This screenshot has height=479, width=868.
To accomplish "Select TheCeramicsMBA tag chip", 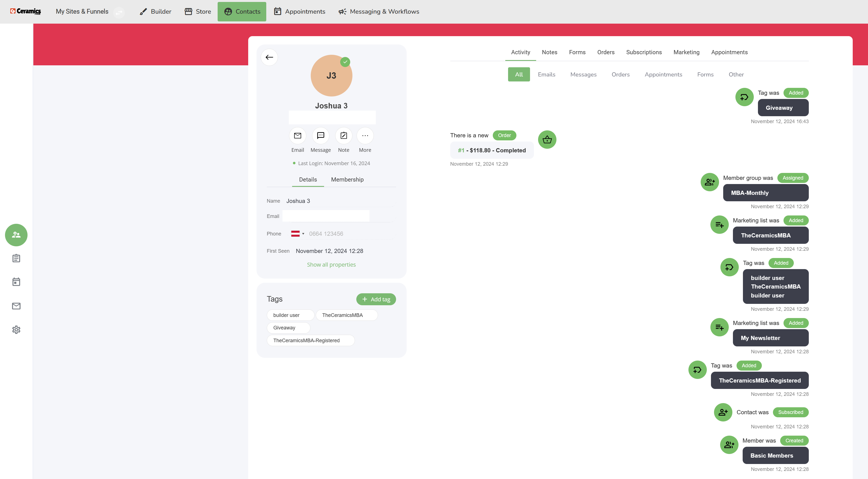I will tap(347, 315).
